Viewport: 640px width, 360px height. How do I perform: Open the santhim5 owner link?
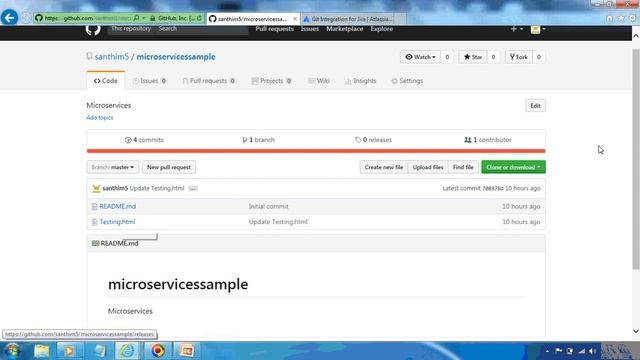[112, 57]
